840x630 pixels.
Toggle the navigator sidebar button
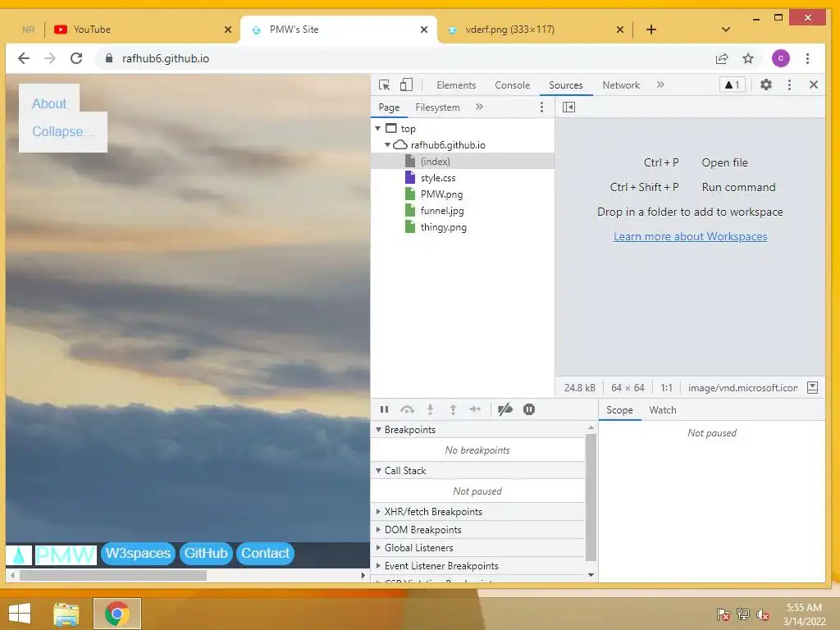569,107
